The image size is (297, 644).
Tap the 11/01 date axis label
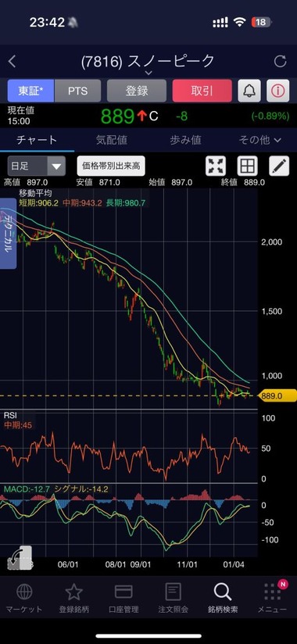(188, 565)
